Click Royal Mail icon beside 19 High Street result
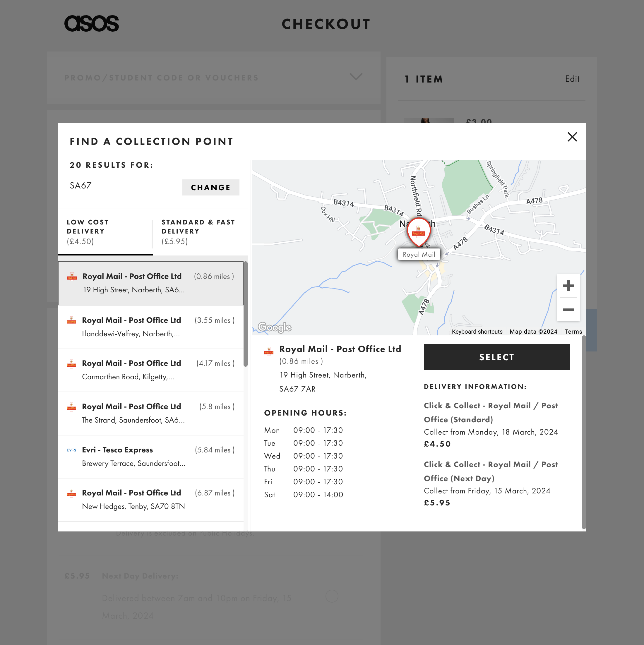Image resolution: width=644 pixels, height=645 pixels. click(x=72, y=277)
